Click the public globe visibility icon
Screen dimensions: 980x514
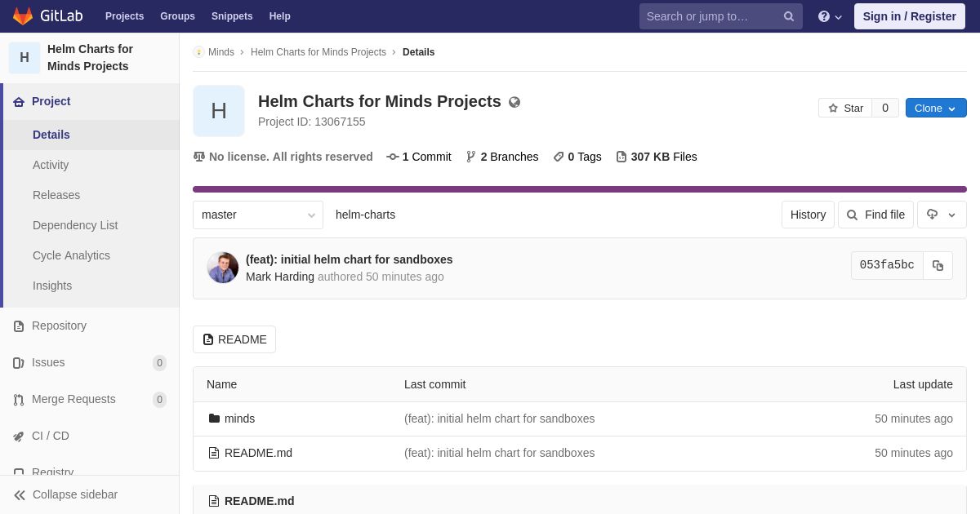[x=514, y=102]
